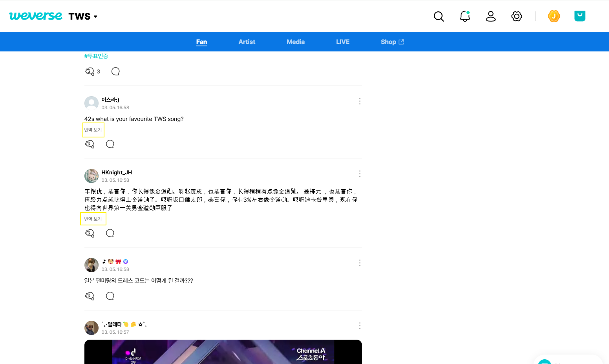
Task: Switch to the Artist tab
Action: point(247,42)
